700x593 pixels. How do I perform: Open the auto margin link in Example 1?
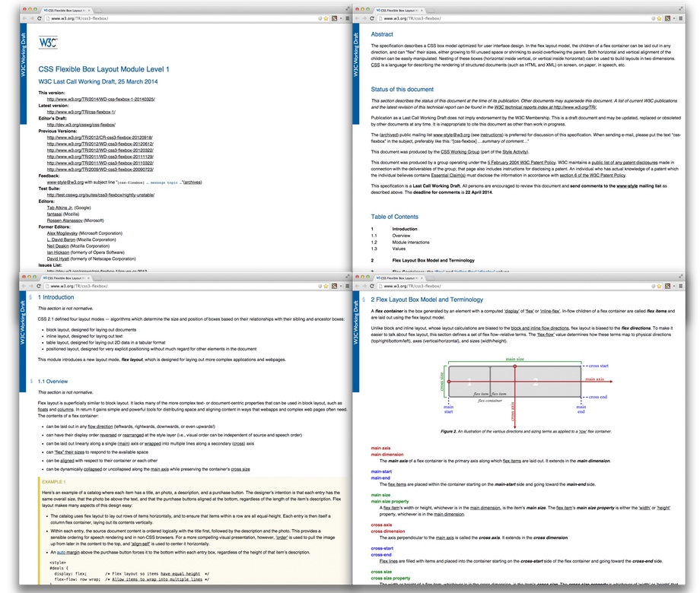68,552
